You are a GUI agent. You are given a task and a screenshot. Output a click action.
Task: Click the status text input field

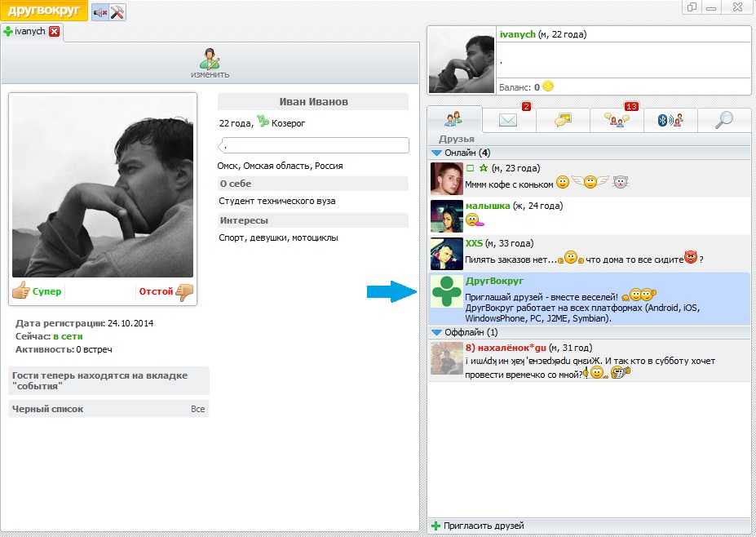(x=314, y=145)
